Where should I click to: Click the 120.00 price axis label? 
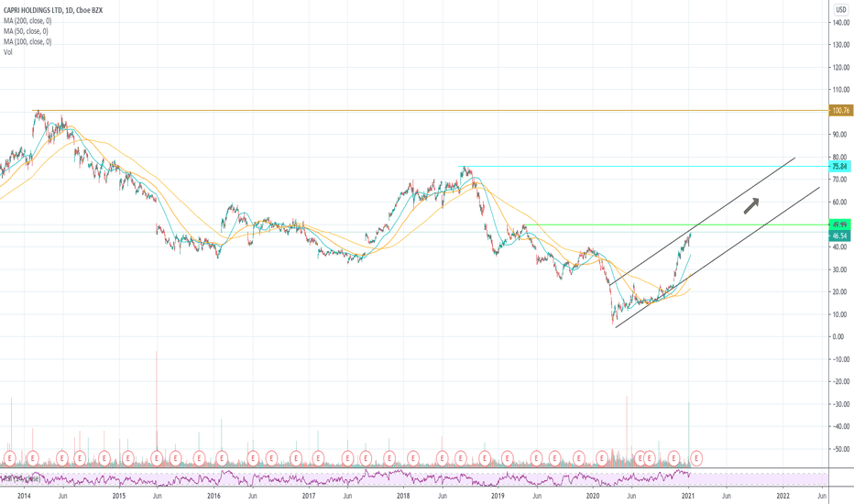point(840,68)
